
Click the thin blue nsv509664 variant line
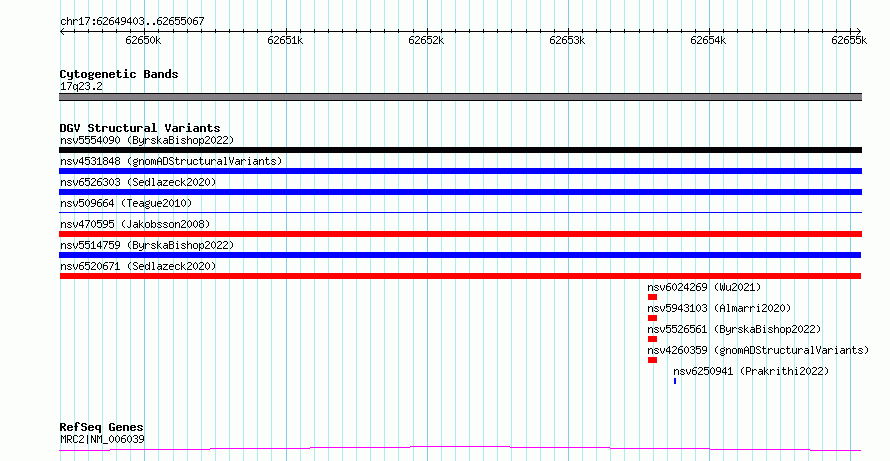460,212
